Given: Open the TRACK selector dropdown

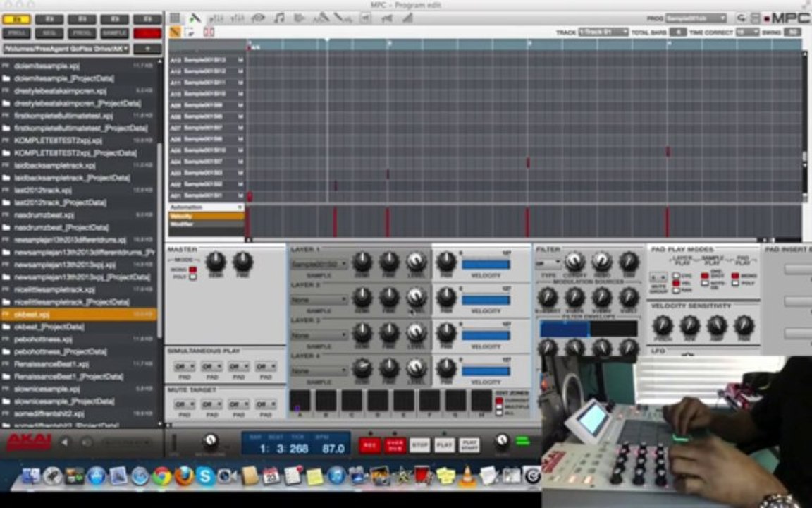Looking at the screenshot, I should pos(603,32).
